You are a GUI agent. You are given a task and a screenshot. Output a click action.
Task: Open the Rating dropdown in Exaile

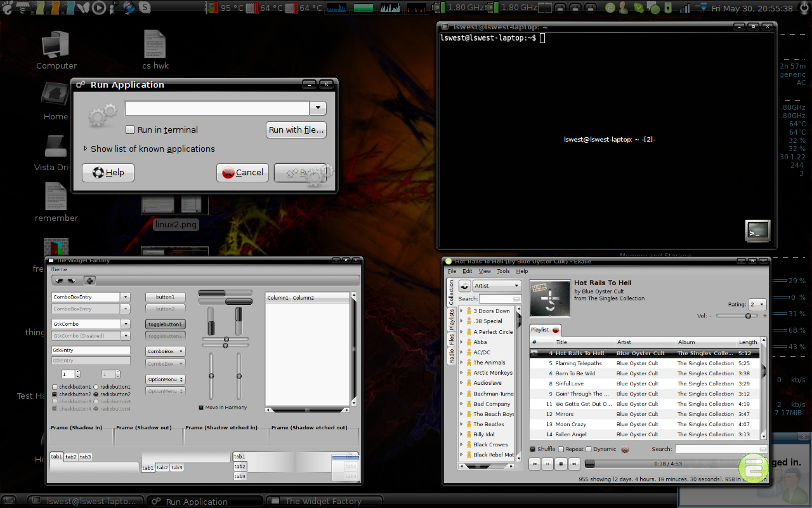[x=757, y=305]
